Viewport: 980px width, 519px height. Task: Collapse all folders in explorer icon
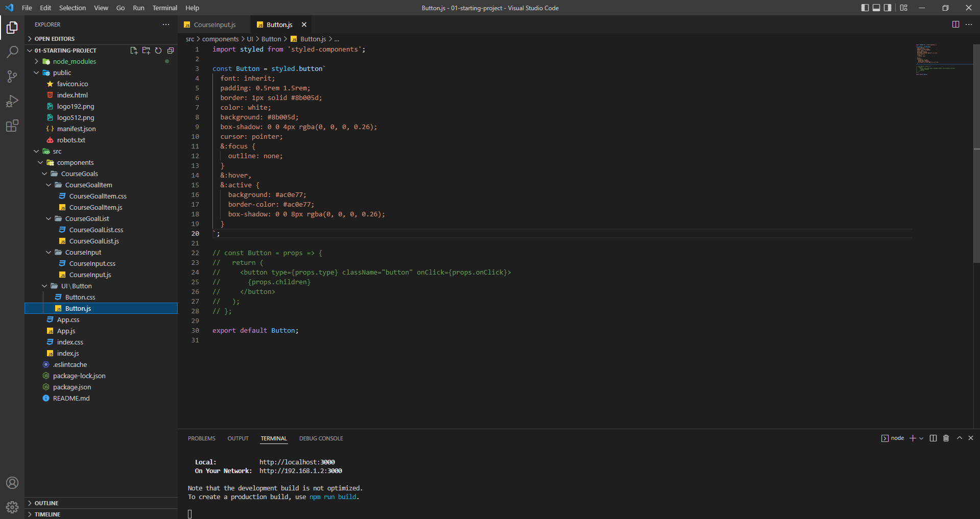pos(171,51)
